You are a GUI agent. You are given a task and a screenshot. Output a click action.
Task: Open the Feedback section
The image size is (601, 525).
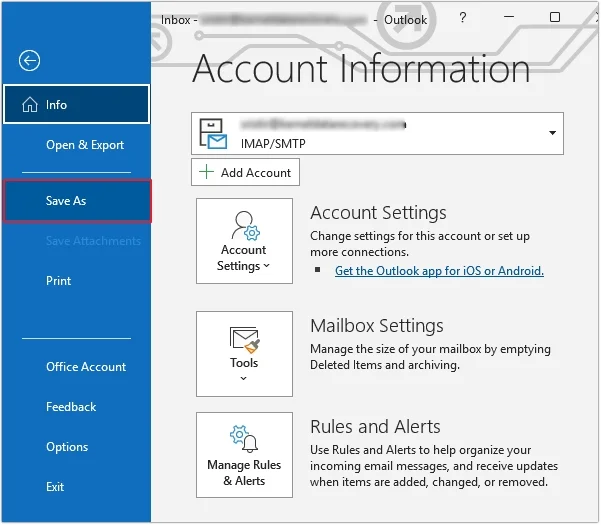71,407
